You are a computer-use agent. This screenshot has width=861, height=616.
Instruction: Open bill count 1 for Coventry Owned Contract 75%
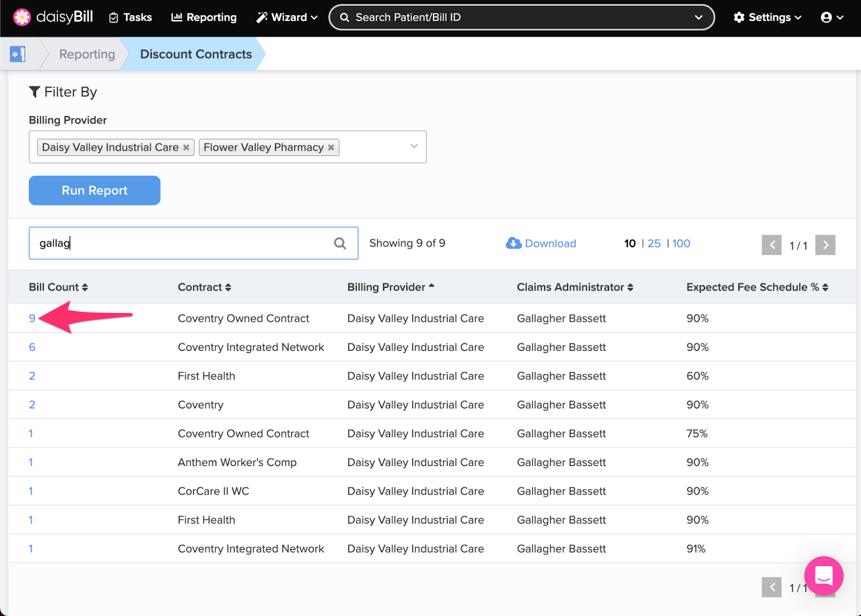point(31,434)
